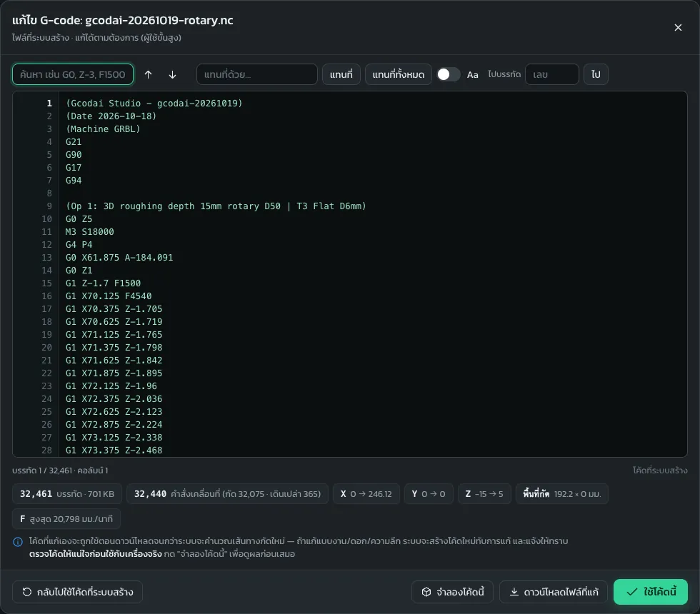Click line 'G1 X70.125 F4540'
This screenshot has height=614, width=700.
pos(109,296)
